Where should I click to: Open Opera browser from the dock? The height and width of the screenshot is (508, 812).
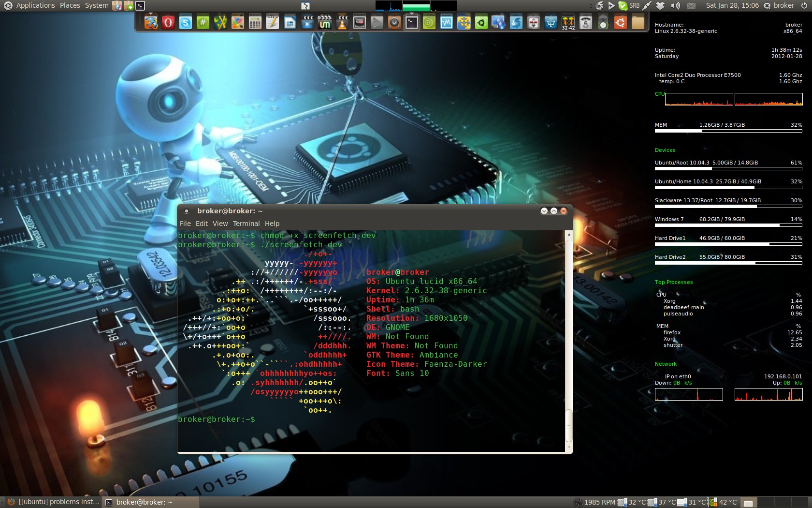coord(168,22)
